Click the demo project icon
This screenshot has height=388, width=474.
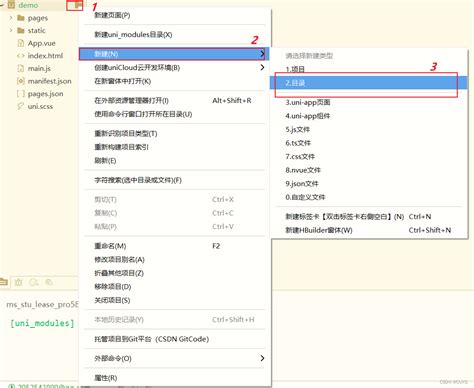11,5
